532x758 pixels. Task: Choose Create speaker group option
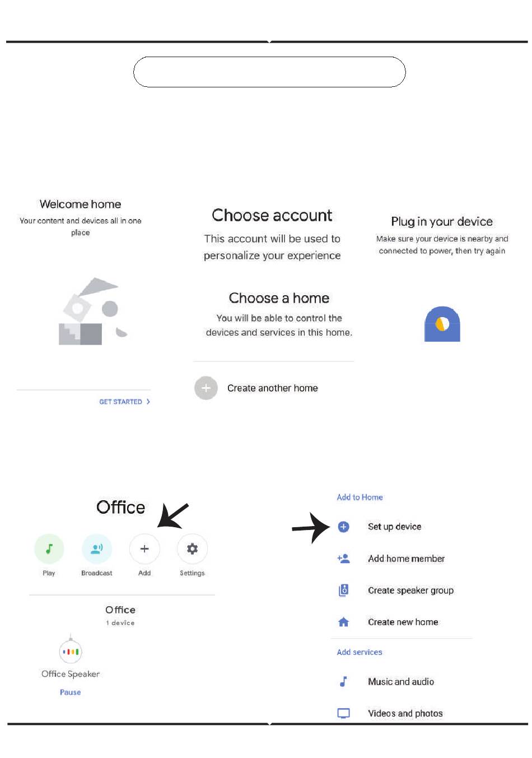point(410,590)
